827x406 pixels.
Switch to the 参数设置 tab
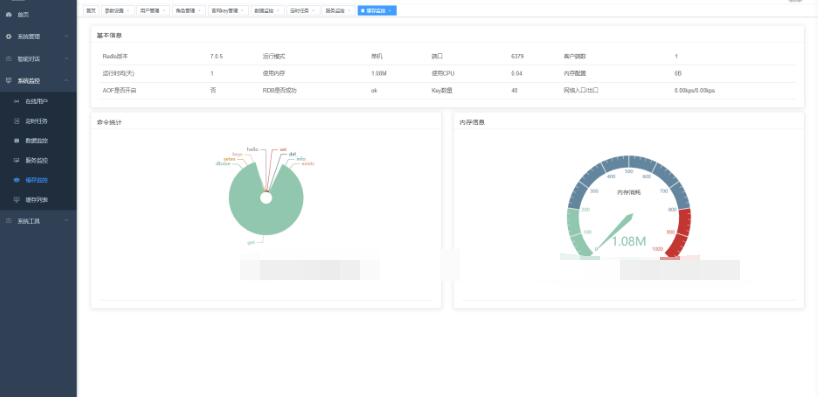(117, 11)
